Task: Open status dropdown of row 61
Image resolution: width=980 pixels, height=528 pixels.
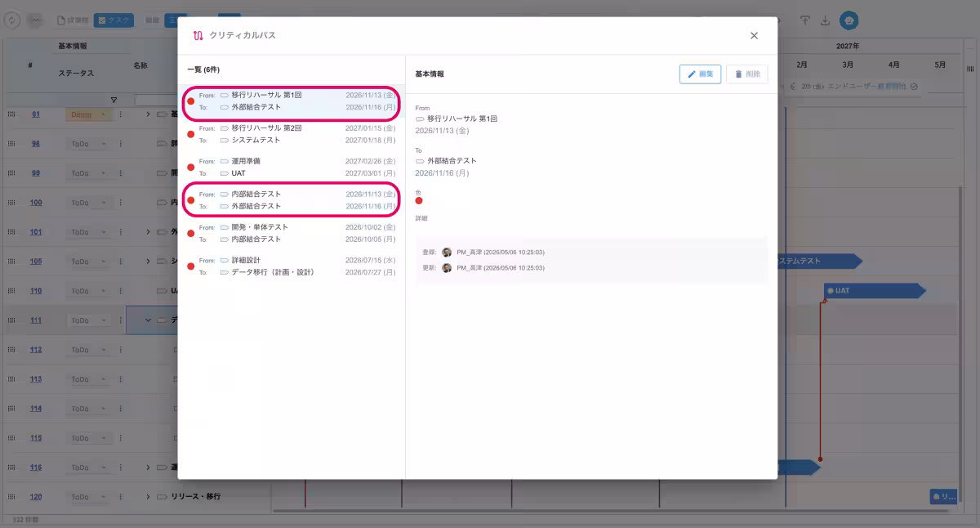Action: pos(87,114)
